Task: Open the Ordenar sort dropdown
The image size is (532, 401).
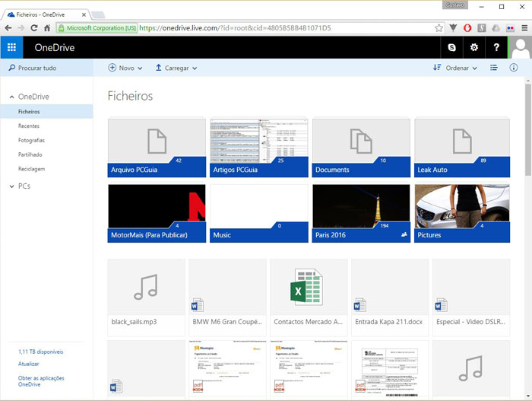Action: click(455, 68)
